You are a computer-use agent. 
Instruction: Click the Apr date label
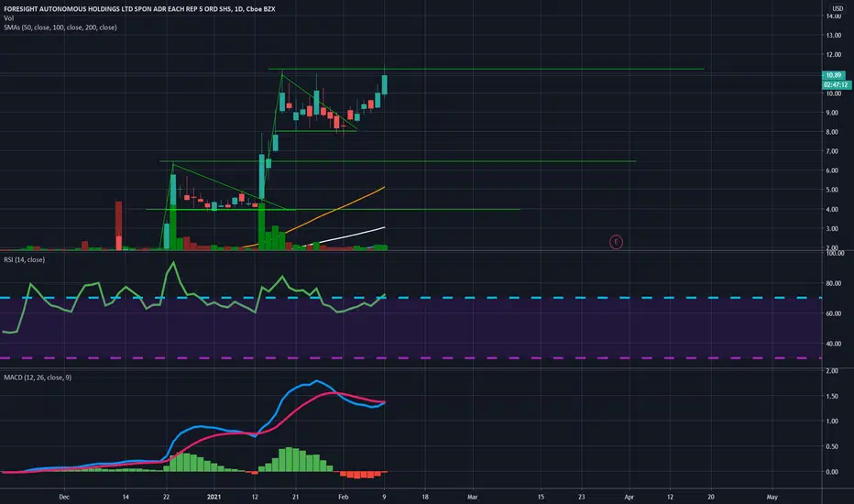click(x=630, y=497)
